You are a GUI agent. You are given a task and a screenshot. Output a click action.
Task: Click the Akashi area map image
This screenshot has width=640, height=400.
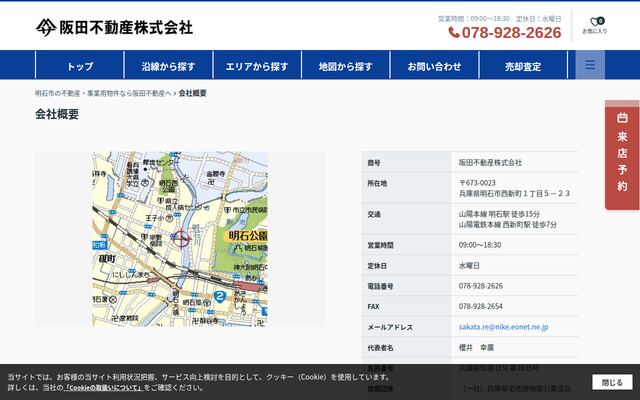click(180, 239)
